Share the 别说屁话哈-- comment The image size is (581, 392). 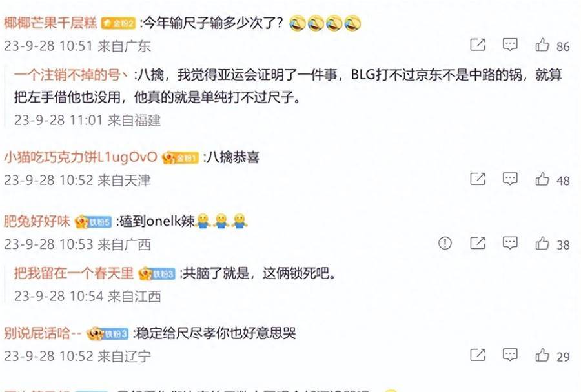pyautogui.click(x=478, y=355)
